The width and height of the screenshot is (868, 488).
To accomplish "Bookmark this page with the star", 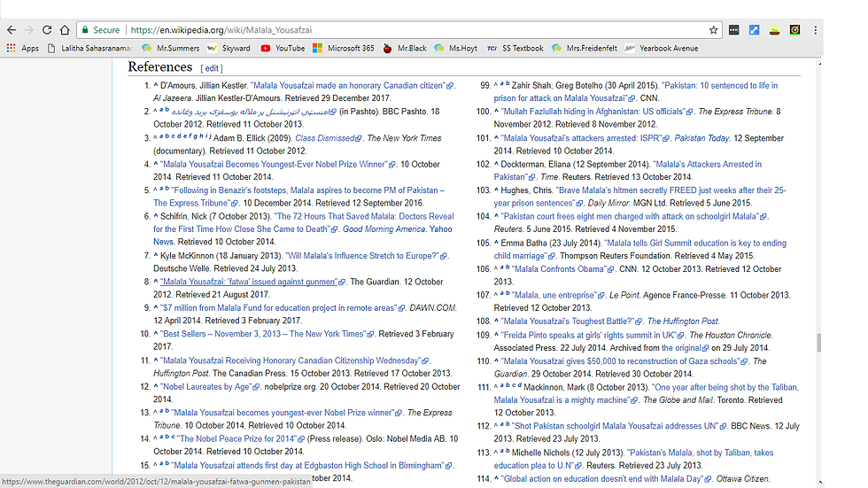I will (714, 30).
